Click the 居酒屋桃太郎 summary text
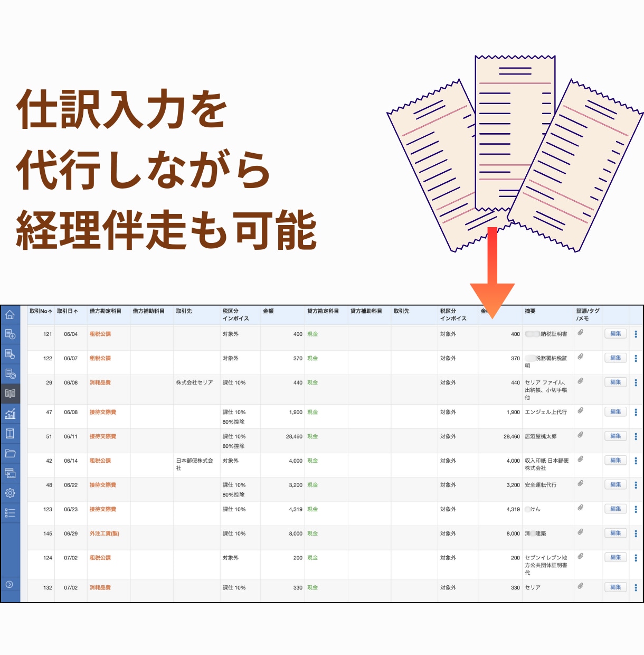The width and height of the screenshot is (644, 655). point(541,437)
